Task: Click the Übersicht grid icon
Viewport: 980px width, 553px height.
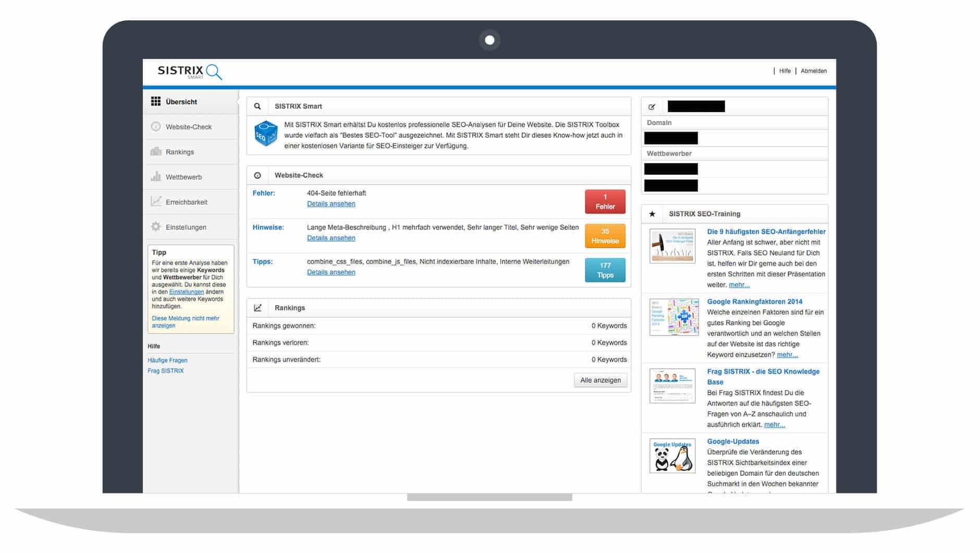Action: pos(156,101)
